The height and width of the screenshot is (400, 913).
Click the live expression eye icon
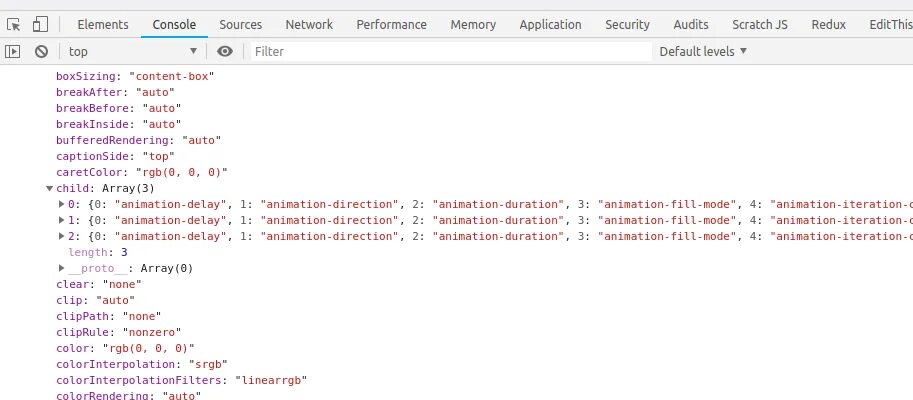tap(225, 51)
